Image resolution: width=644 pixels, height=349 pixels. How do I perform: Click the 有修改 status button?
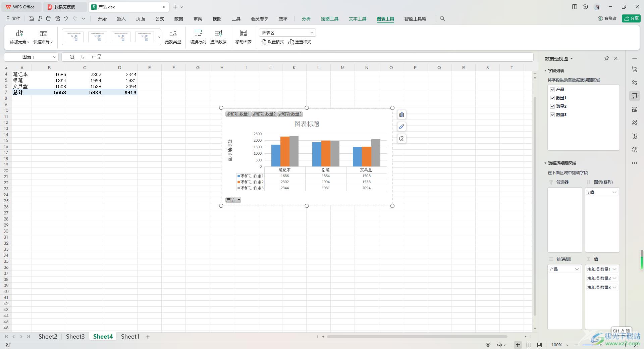[x=607, y=18]
